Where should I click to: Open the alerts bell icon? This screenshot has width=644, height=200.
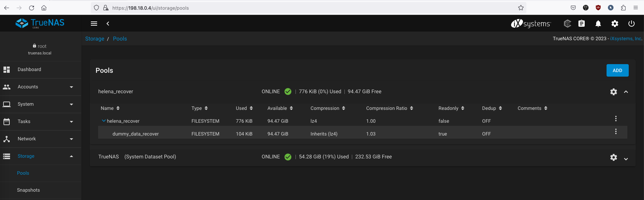click(598, 24)
